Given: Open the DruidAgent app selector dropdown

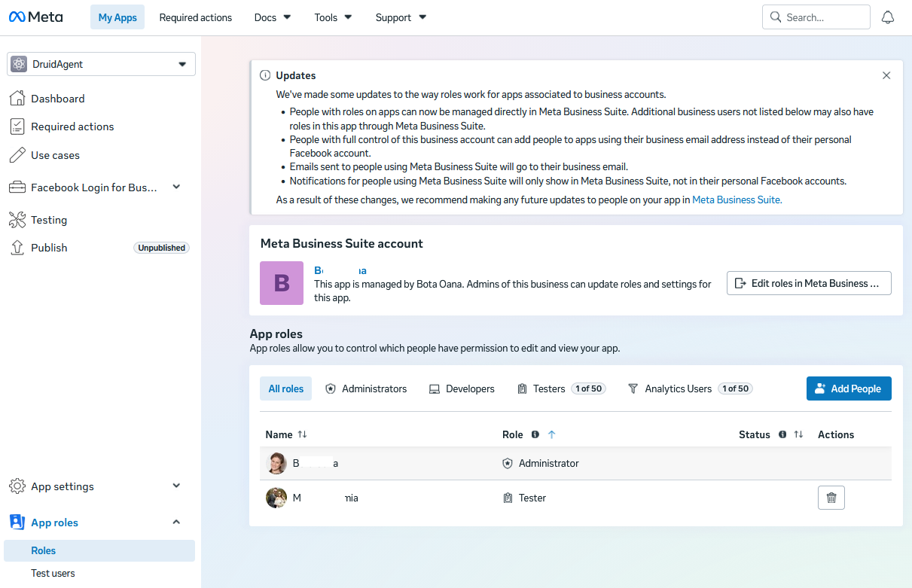Looking at the screenshot, I should coord(102,64).
